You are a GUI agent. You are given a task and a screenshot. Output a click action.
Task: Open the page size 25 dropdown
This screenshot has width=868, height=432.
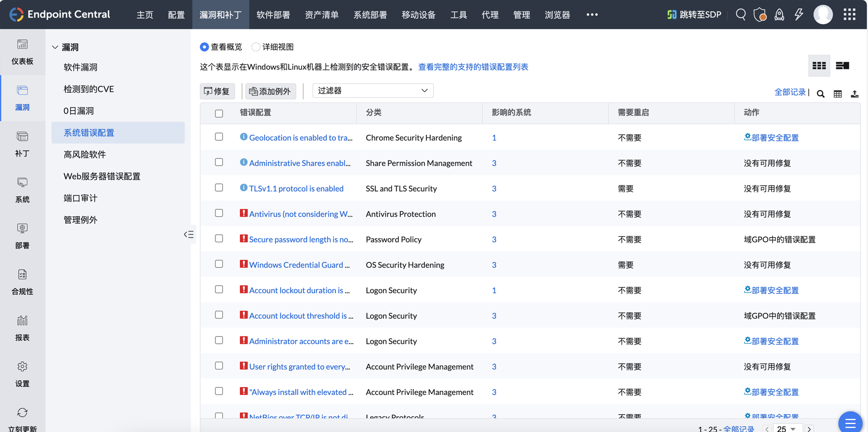pos(786,428)
